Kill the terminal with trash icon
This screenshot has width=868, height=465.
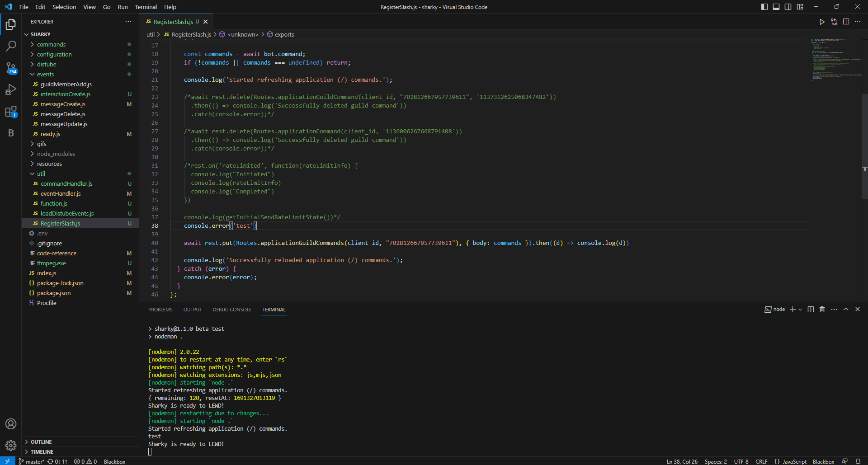pyautogui.click(x=822, y=310)
